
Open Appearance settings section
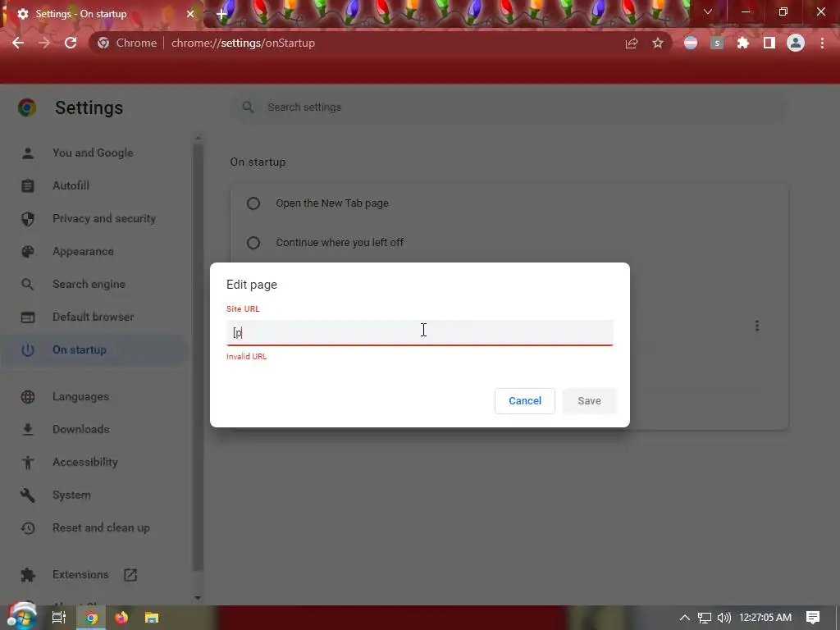click(83, 251)
